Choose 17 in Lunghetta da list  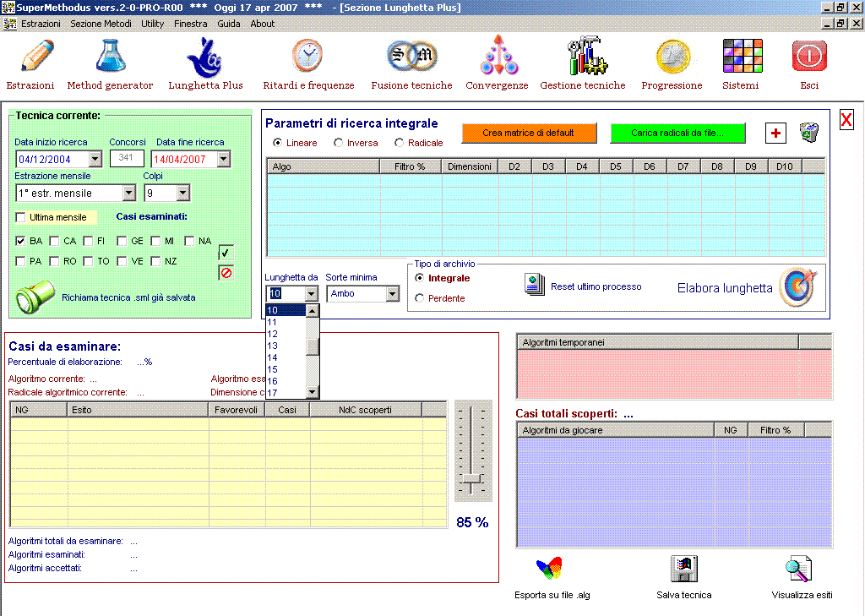(x=286, y=393)
